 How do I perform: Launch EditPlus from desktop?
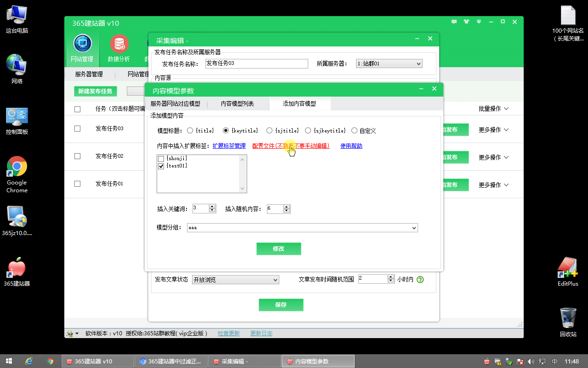click(x=568, y=271)
